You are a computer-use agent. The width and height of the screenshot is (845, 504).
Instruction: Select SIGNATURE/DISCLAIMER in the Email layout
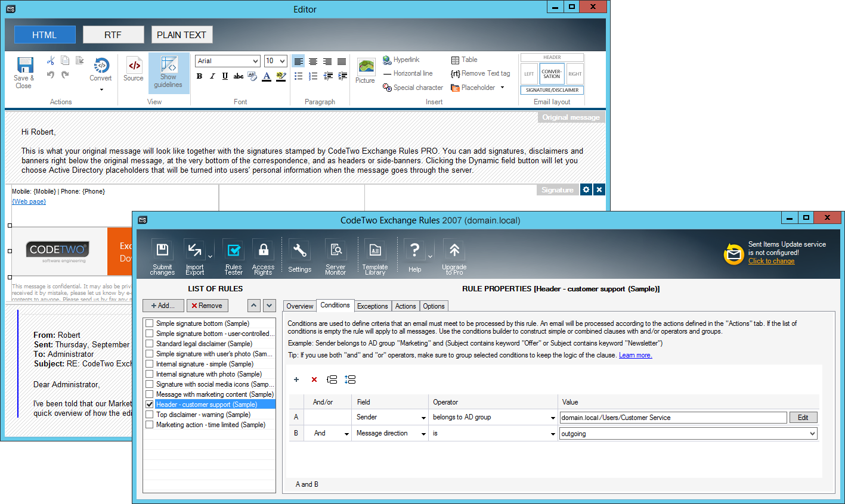tap(552, 90)
